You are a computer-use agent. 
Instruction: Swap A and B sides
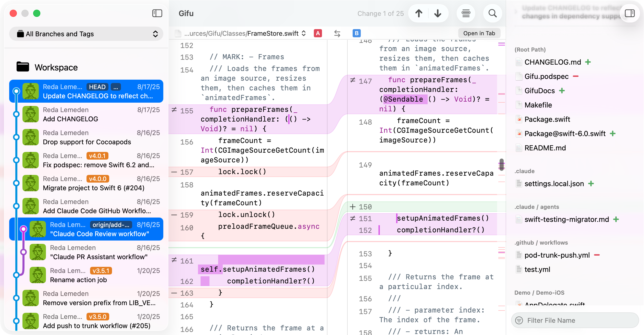pos(337,33)
